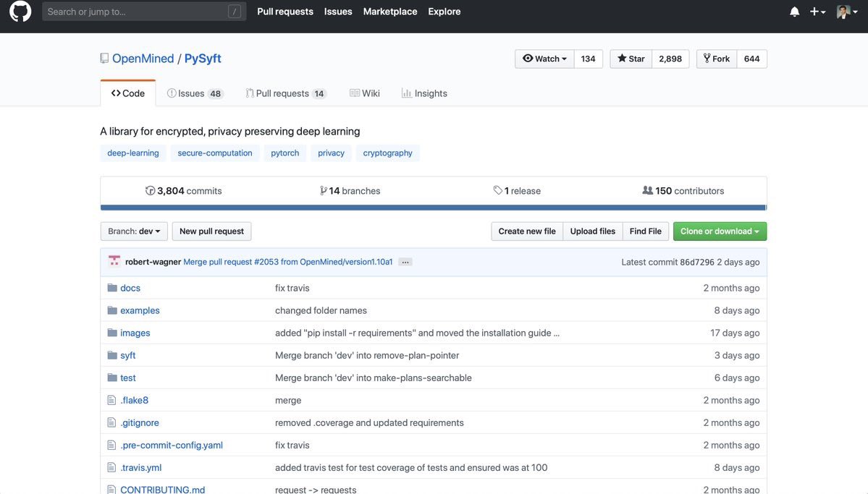The image size is (868, 494).
Task: Open the examples folder
Action: click(140, 311)
